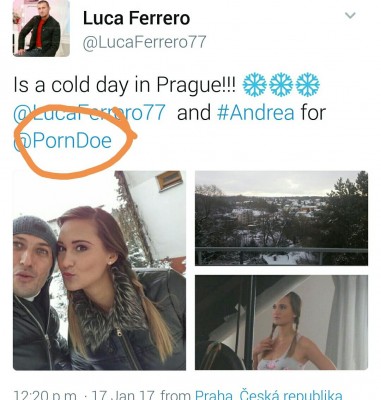View the photo of the woman with braids
The image size is (381, 400).
pos(281,322)
